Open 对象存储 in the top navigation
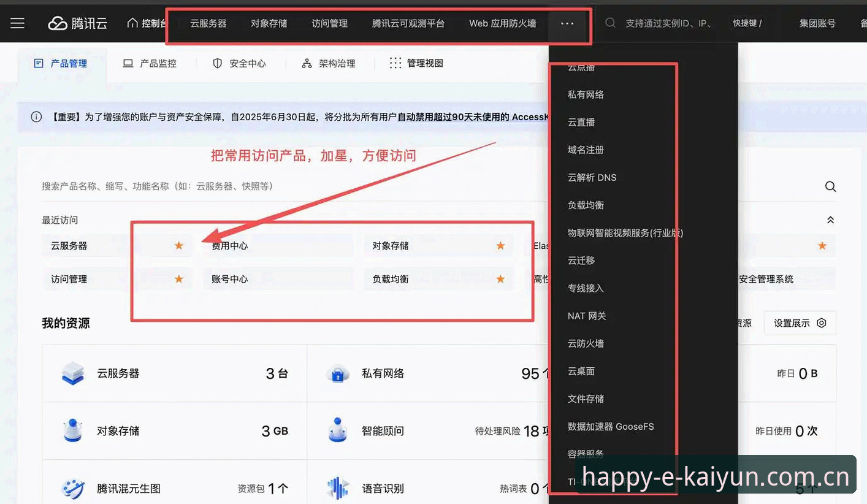This screenshot has height=504, width=867. click(269, 23)
